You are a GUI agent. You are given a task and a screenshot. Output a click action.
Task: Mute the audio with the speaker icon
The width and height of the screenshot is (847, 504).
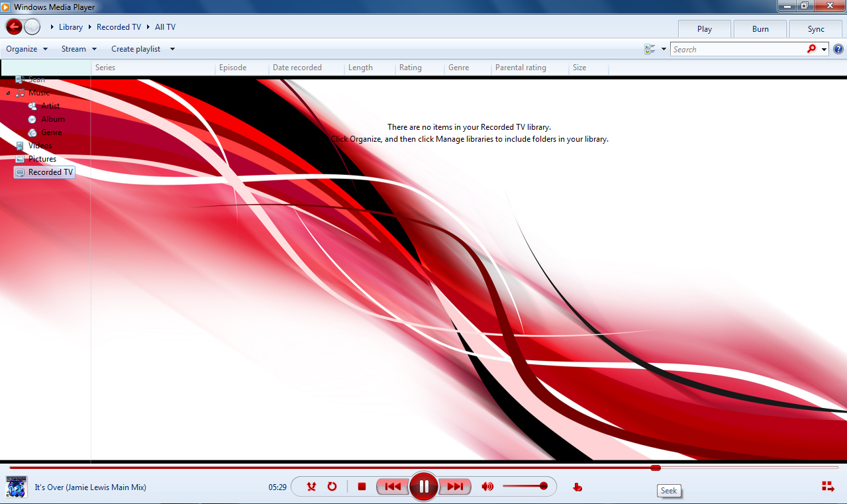[x=487, y=486]
